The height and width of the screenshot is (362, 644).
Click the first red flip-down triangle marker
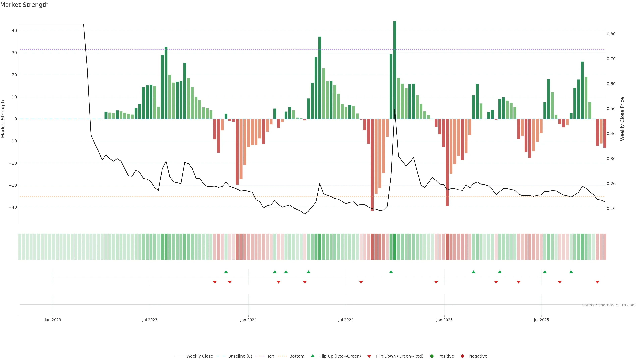[x=215, y=282]
